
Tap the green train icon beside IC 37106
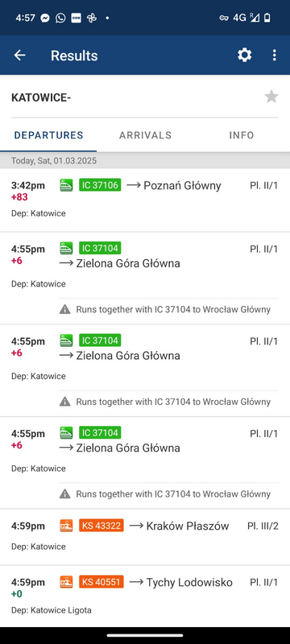[x=66, y=185]
